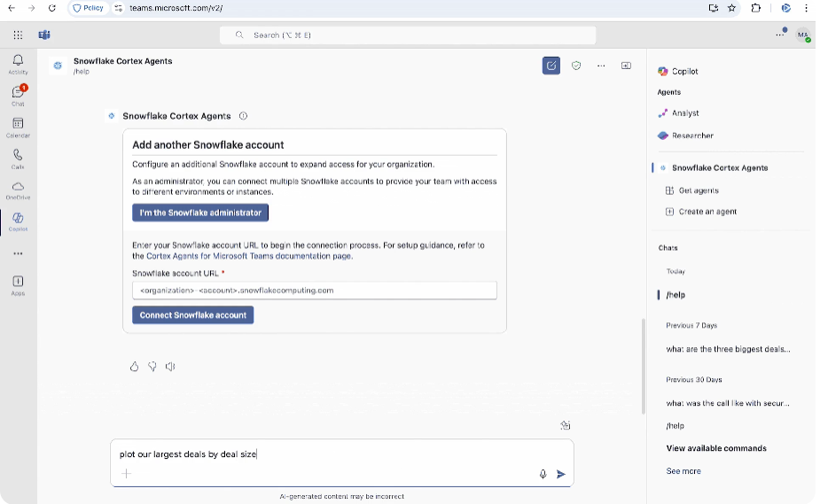Open OneDrive in the sidebar

coord(18,190)
